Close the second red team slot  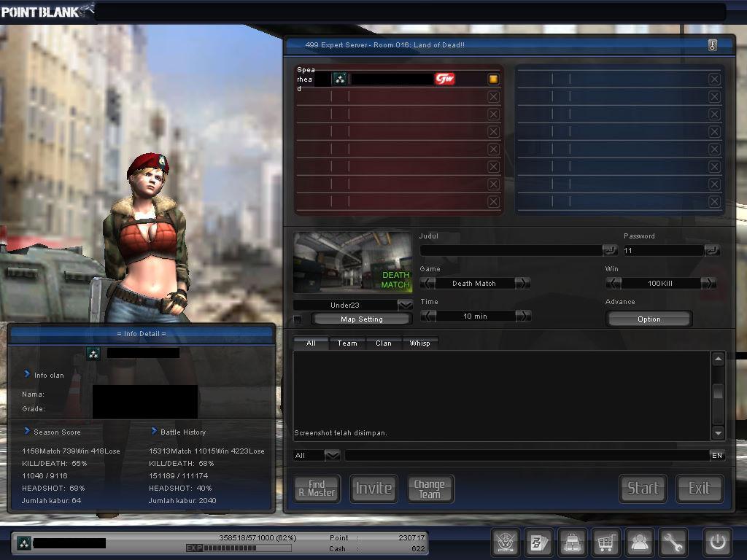tap(494, 97)
